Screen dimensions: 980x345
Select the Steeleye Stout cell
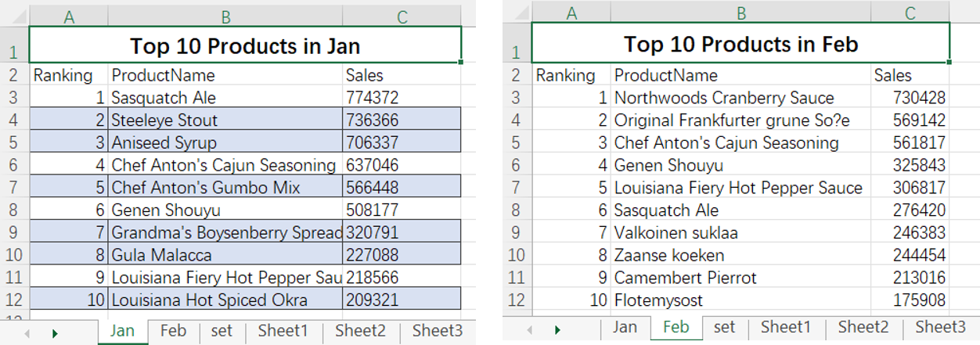pyautogui.click(x=225, y=120)
